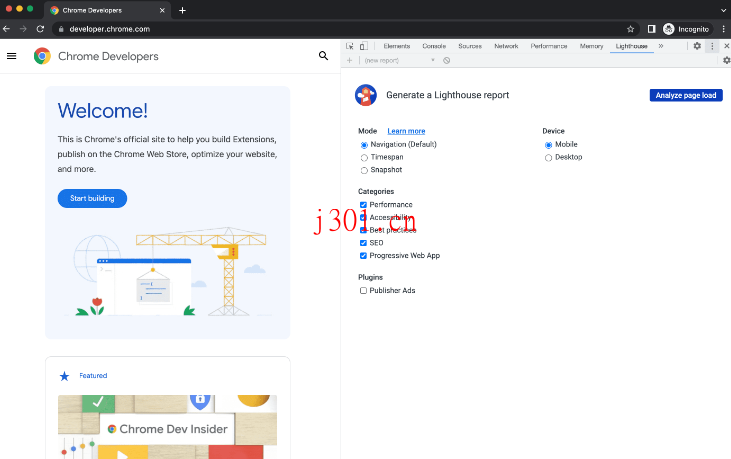Click the Start building button
This screenshot has height=459, width=731.
coord(92,199)
